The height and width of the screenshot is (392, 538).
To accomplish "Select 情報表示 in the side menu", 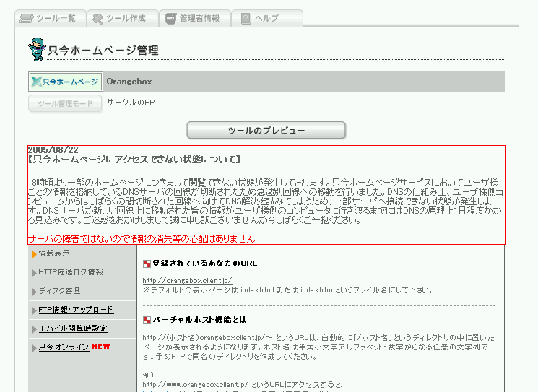I will tap(54, 253).
